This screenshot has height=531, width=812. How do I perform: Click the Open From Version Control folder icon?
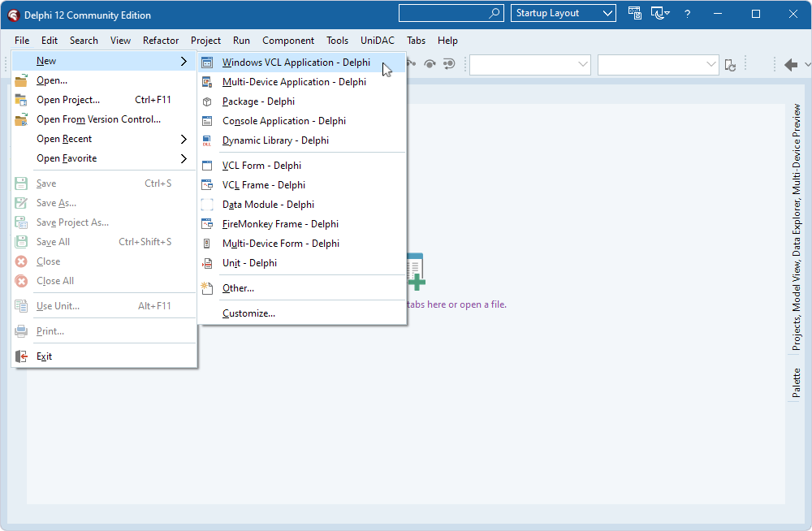(x=21, y=119)
